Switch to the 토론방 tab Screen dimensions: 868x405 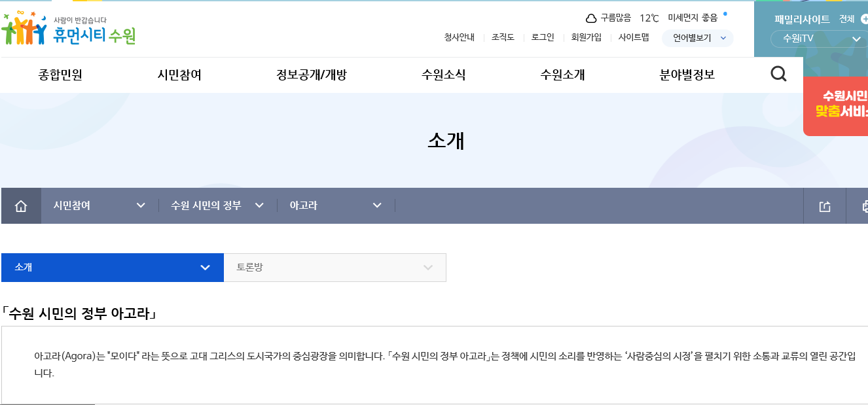pyautogui.click(x=335, y=268)
